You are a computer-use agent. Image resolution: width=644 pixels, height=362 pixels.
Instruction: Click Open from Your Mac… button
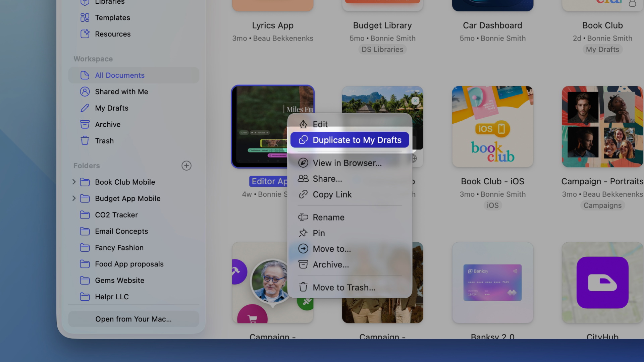133,319
